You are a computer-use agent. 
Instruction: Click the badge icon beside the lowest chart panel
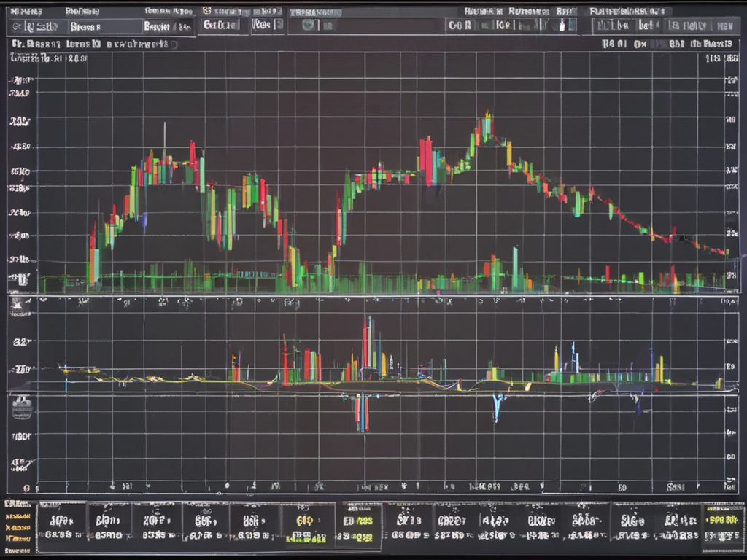click(21, 408)
